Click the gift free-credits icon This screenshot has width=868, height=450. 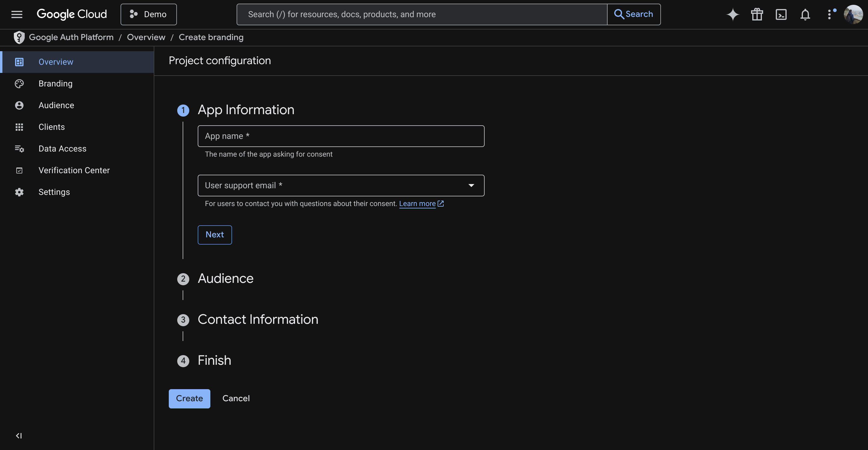point(757,14)
